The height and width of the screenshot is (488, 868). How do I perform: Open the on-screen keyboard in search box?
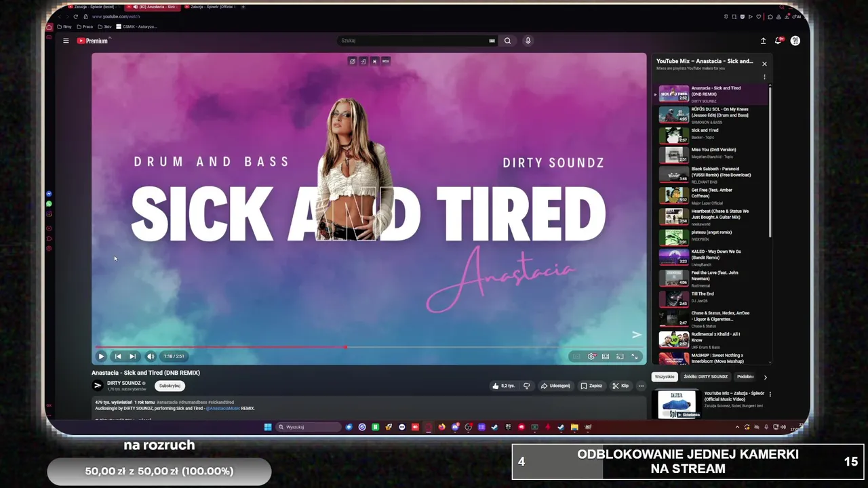[492, 41]
